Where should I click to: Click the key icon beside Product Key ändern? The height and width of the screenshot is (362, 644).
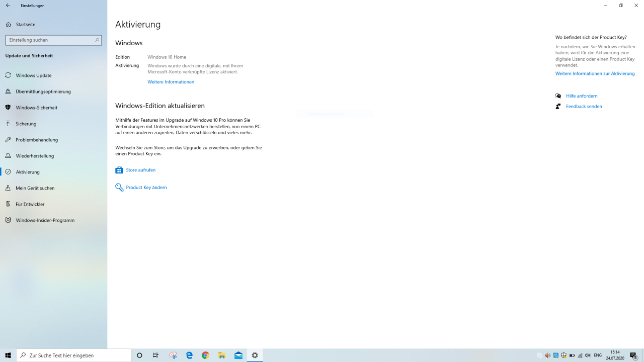(x=119, y=187)
